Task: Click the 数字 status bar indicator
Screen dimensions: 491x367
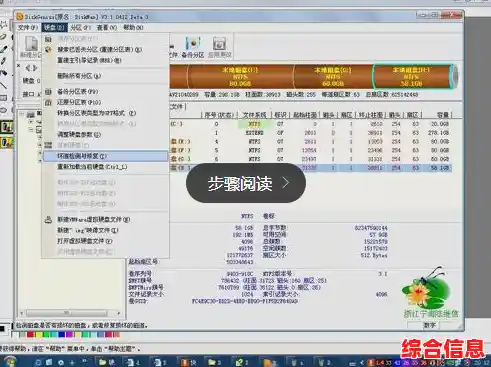Action: click(429, 325)
